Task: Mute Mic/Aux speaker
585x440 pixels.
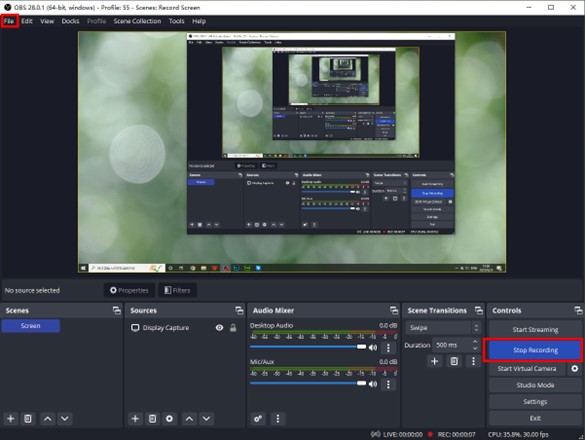Action: (x=373, y=384)
